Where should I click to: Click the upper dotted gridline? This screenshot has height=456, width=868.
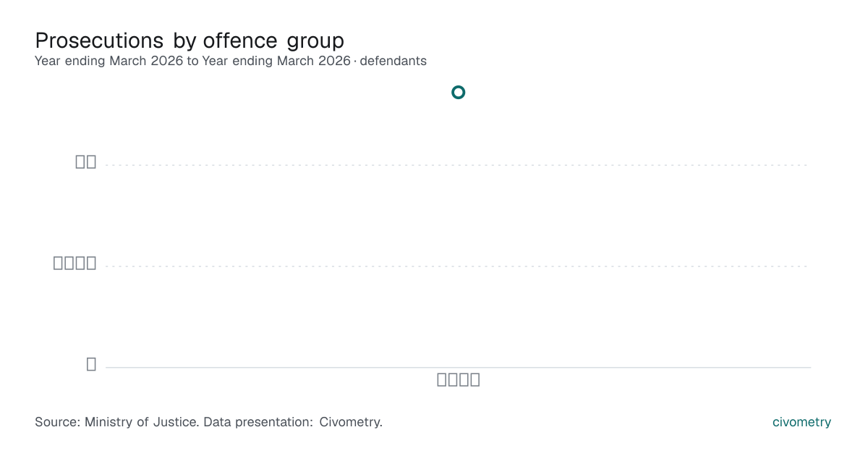458,165
